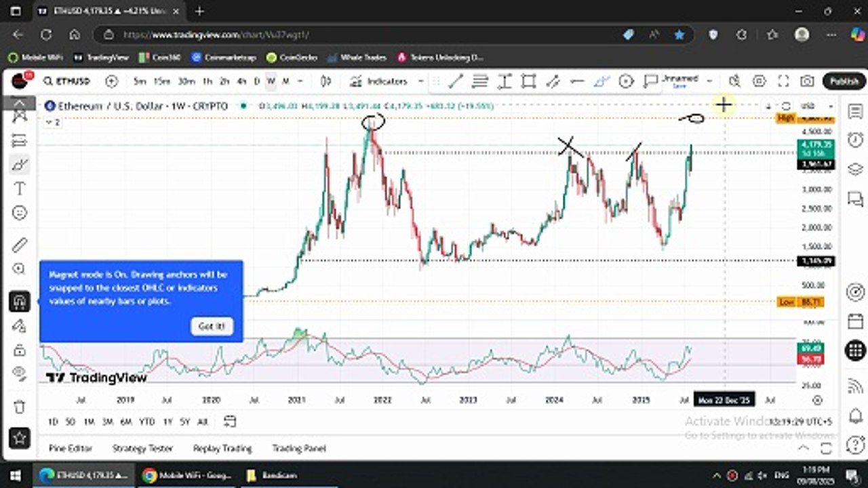Select the blue highlighted parallel channel tool
This screenshot has height=488, width=868.
pyautogui.click(x=601, y=81)
